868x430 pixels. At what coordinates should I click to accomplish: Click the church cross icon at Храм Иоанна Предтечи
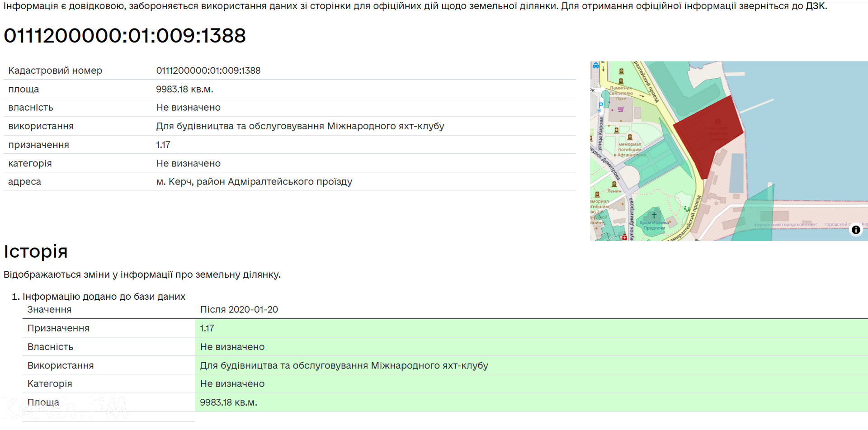click(x=654, y=215)
